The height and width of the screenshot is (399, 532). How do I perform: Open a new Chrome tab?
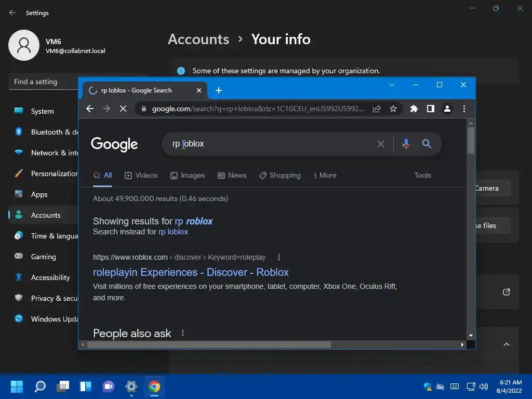[219, 90]
